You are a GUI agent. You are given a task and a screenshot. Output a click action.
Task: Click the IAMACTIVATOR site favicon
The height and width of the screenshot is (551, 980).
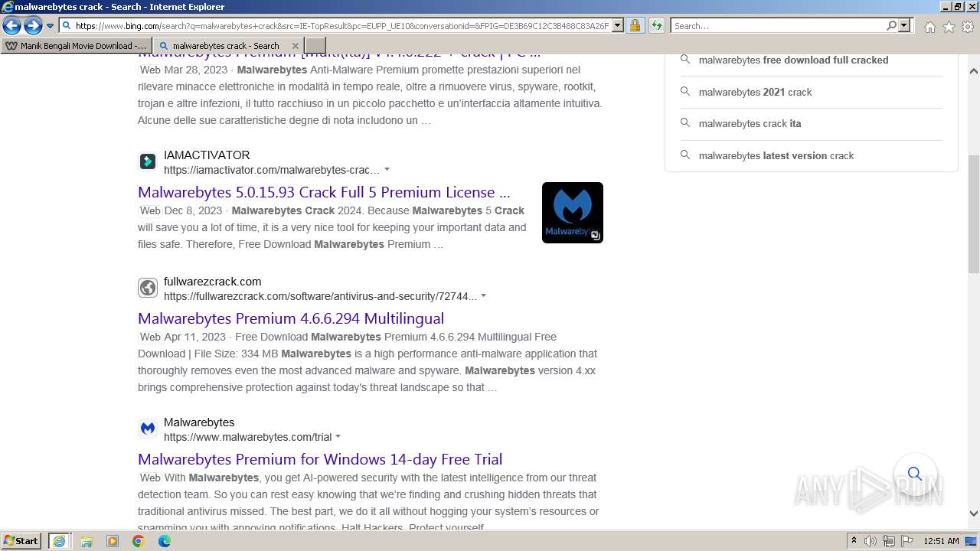click(148, 161)
